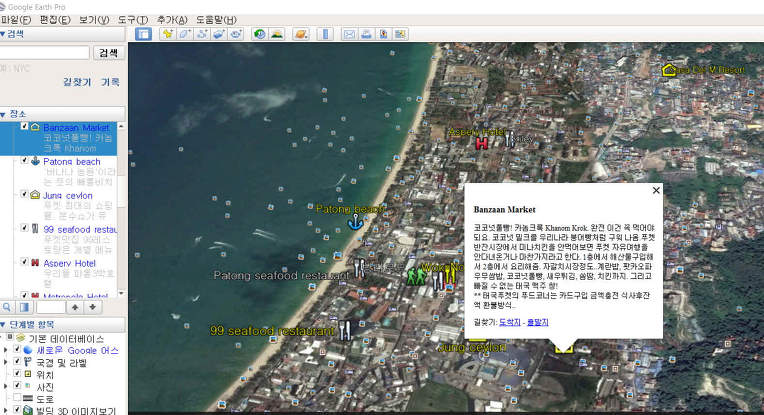Click the magnifier icon below the places list
This screenshot has height=415, width=764.
pos(7,307)
